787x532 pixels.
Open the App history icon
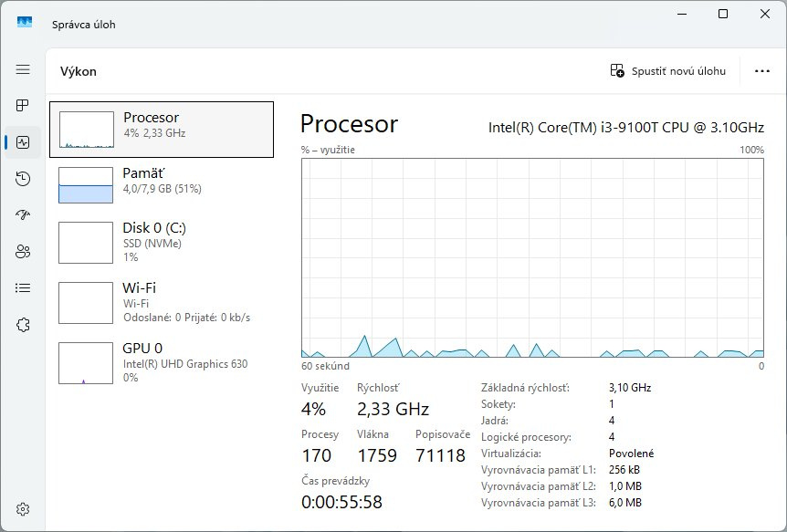point(23,179)
